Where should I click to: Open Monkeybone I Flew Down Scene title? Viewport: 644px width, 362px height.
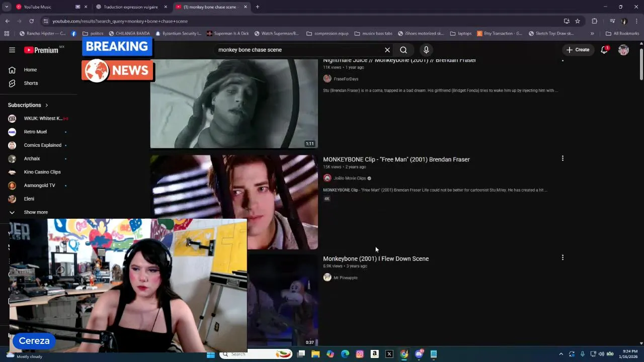click(x=376, y=258)
